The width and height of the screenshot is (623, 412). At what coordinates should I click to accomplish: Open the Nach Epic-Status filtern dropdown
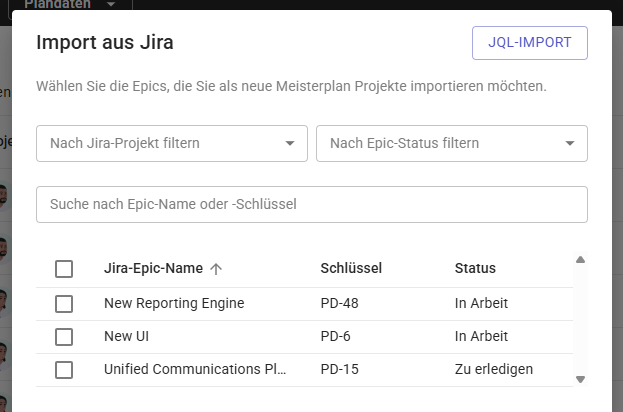tap(452, 143)
